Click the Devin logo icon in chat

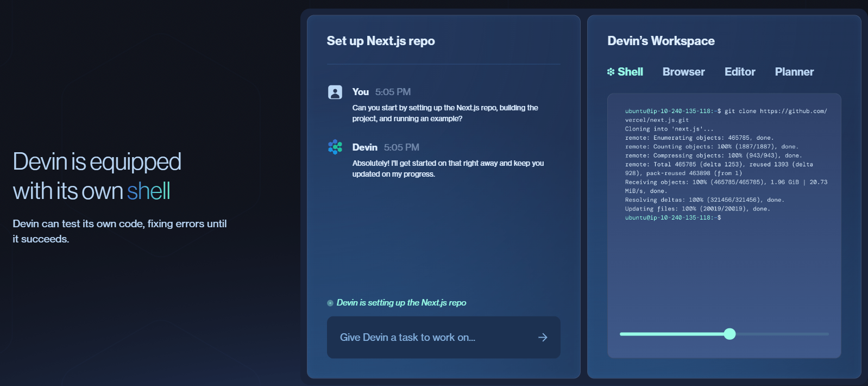coord(335,147)
